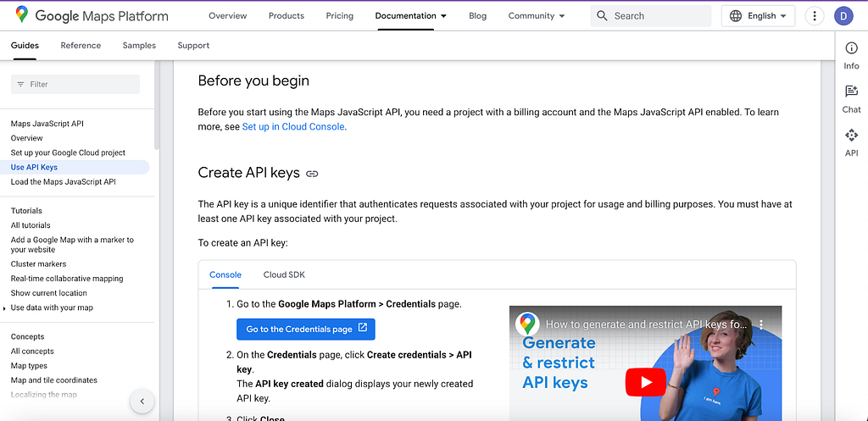Open the English language dropdown
The height and width of the screenshot is (421, 868).
click(758, 16)
